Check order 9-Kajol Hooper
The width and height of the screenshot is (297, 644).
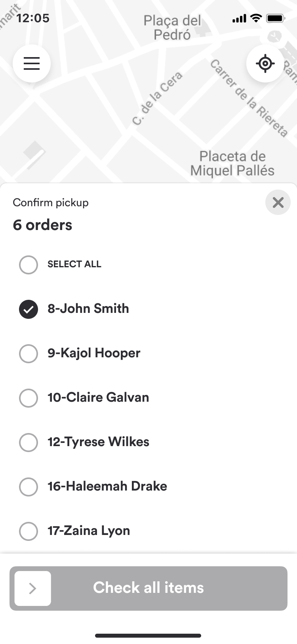[x=29, y=353]
